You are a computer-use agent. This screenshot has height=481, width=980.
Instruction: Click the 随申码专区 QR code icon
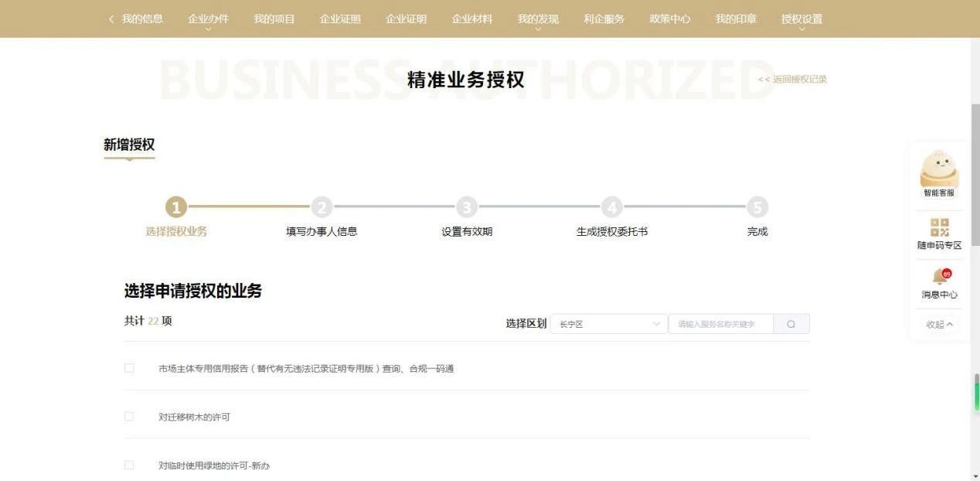[939, 227]
